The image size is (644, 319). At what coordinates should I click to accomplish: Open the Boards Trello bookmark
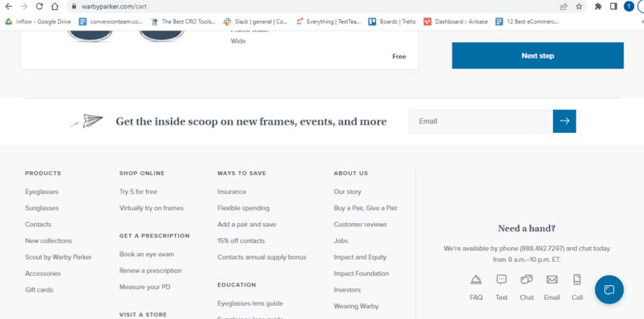coord(392,21)
